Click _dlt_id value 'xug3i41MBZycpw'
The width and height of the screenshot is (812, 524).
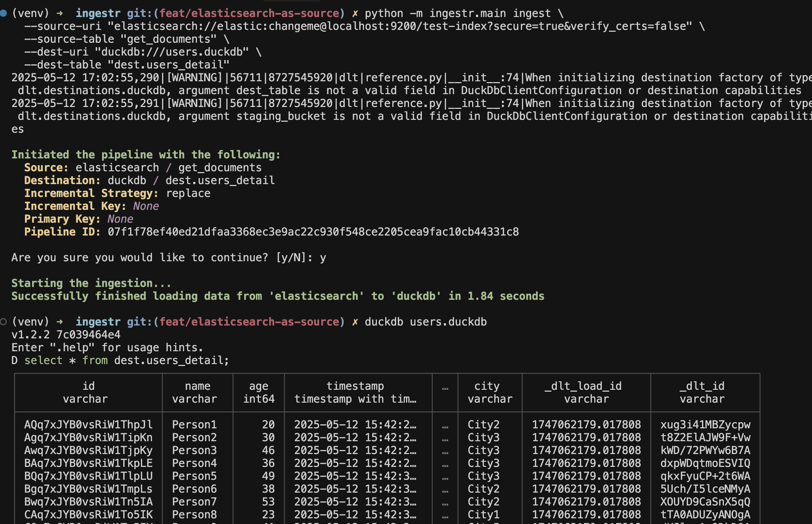pos(705,425)
